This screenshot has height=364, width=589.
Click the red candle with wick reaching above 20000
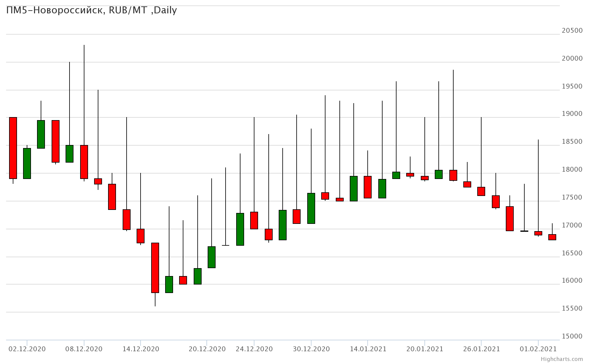84,162
